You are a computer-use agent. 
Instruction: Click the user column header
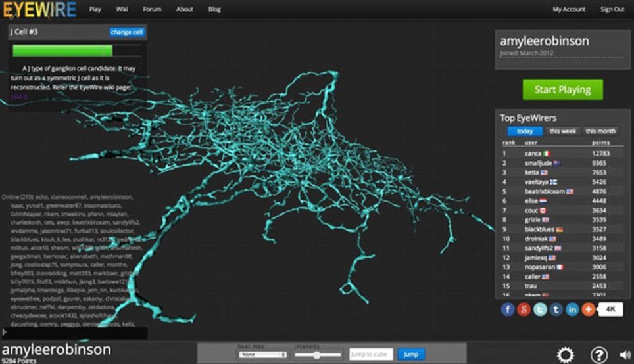point(531,143)
